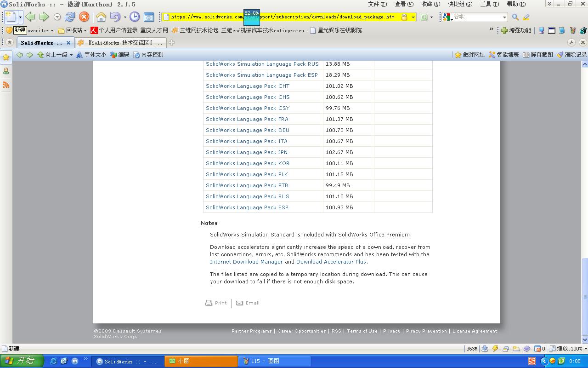Image resolution: width=588 pixels, height=368 pixels.
Task: Go back using the green back arrow
Action: tap(30, 17)
